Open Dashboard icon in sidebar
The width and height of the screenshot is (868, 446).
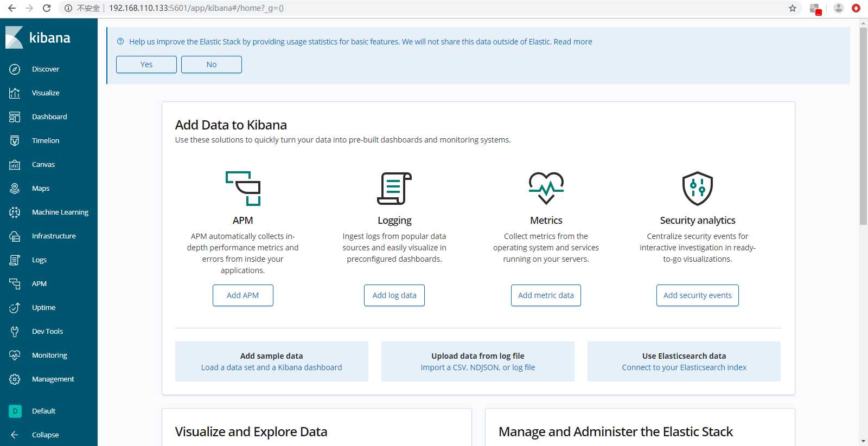[15, 117]
